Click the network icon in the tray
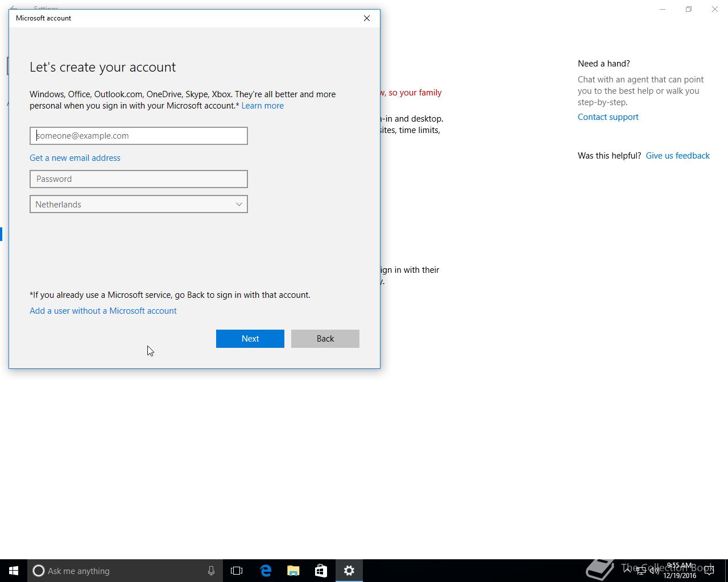The width and height of the screenshot is (728, 582). click(x=641, y=571)
